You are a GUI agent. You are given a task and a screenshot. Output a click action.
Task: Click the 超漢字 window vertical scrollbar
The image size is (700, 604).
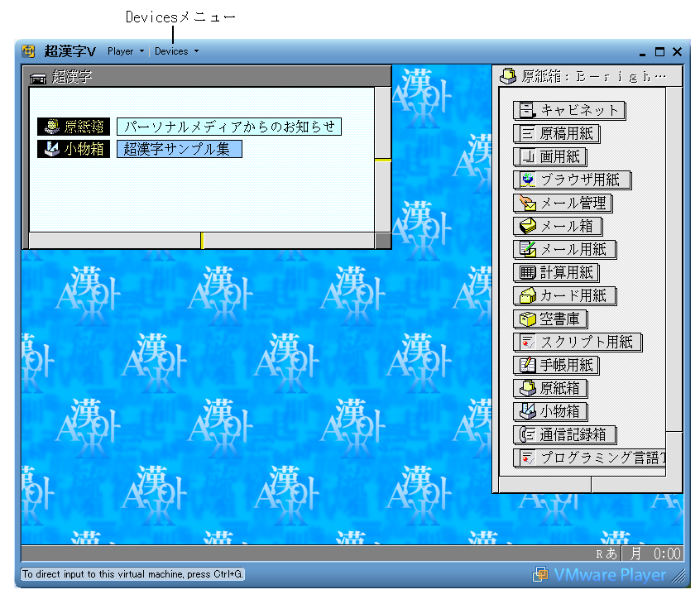coord(382,159)
